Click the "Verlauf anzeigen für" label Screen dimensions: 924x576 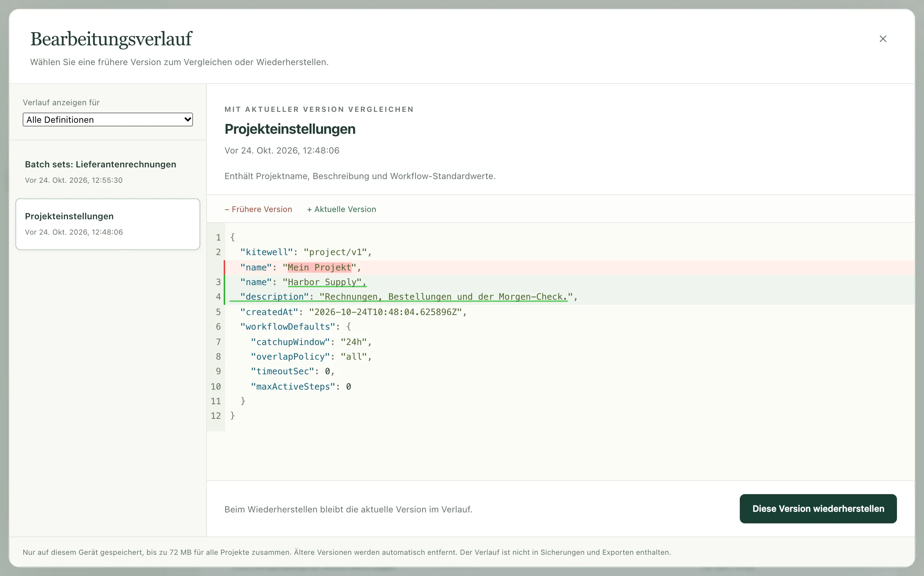click(61, 102)
